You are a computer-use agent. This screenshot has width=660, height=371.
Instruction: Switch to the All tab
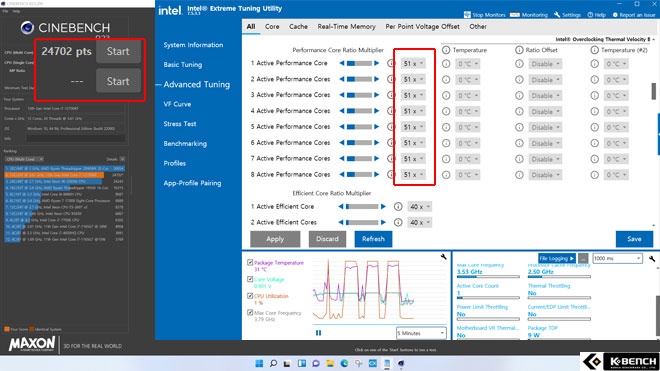click(x=251, y=27)
